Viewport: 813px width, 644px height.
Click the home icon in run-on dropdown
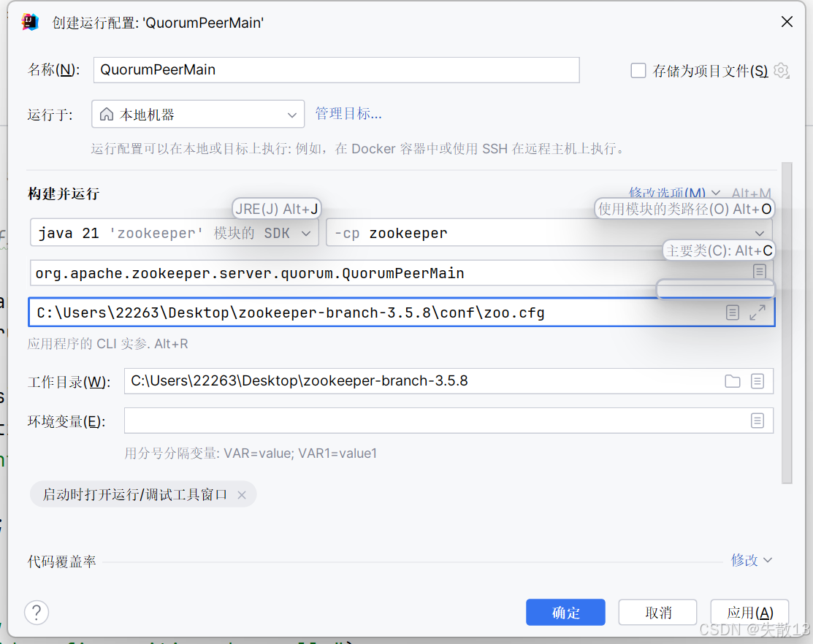pos(107,114)
